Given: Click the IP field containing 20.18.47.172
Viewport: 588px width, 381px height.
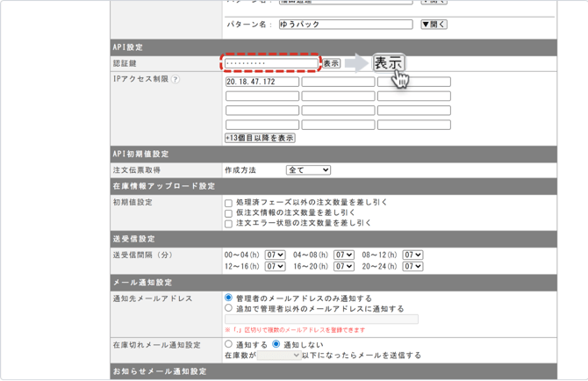Looking at the screenshot, I should [262, 82].
